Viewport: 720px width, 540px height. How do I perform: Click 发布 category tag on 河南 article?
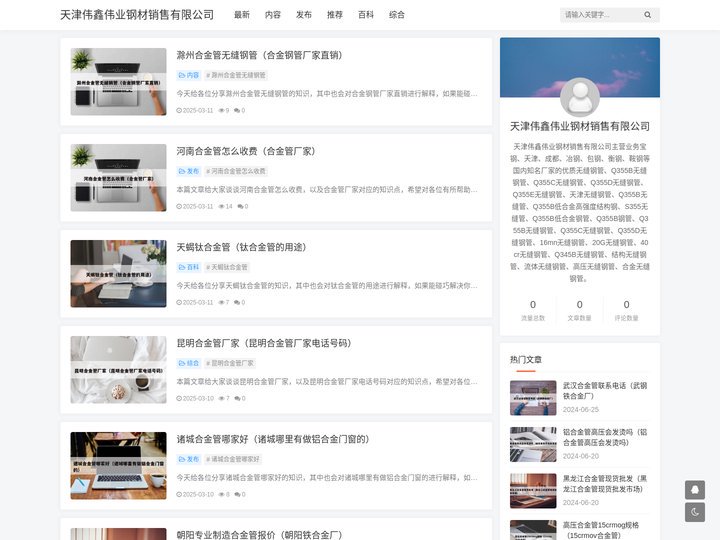click(x=189, y=171)
